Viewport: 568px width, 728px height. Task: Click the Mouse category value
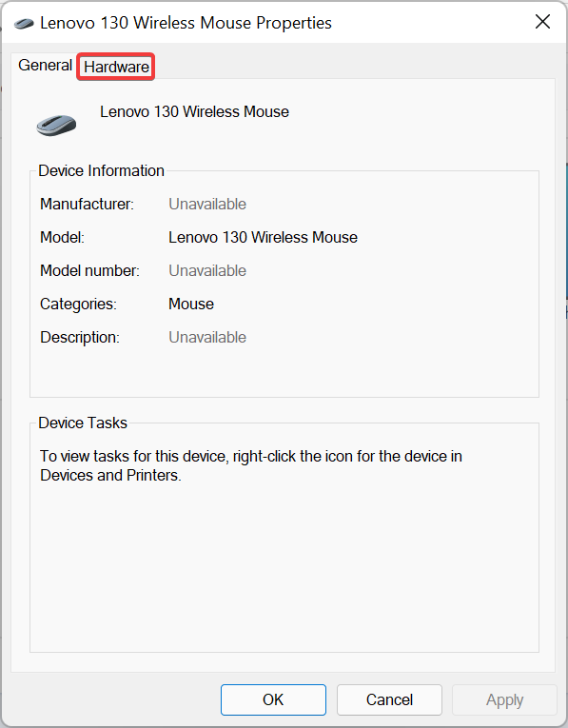tap(191, 305)
